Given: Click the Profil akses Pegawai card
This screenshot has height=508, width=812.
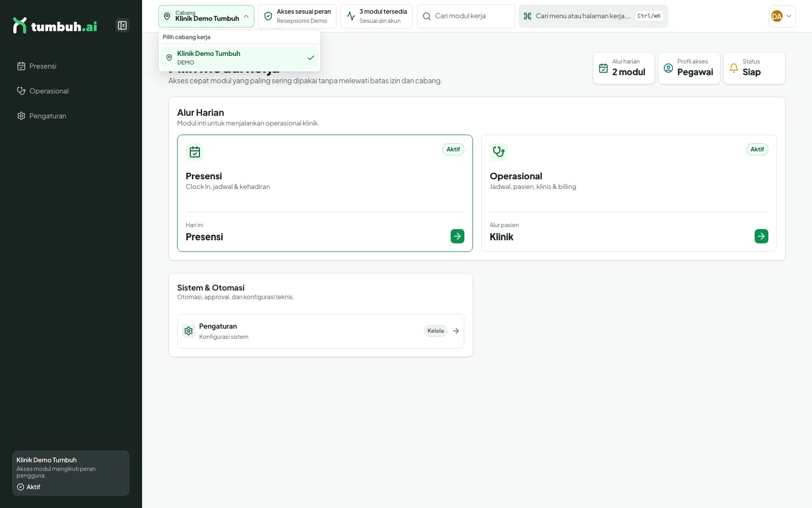Looking at the screenshot, I should [x=689, y=68].
